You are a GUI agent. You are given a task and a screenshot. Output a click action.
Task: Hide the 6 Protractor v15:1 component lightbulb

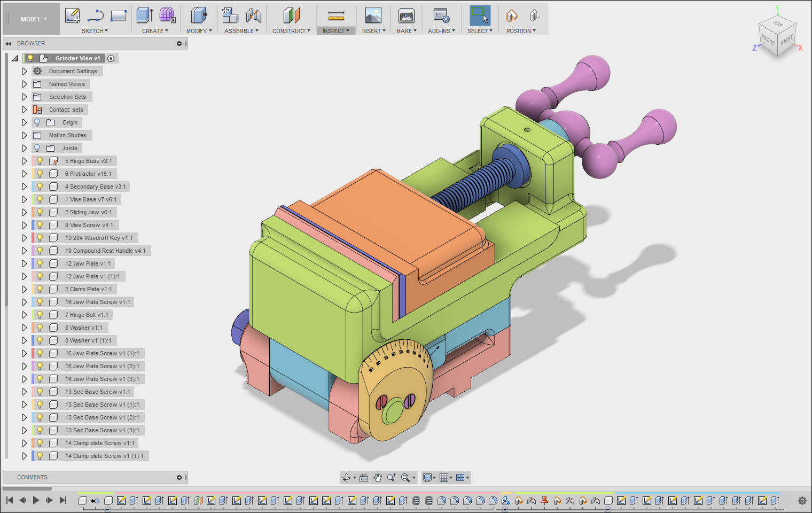40,174
